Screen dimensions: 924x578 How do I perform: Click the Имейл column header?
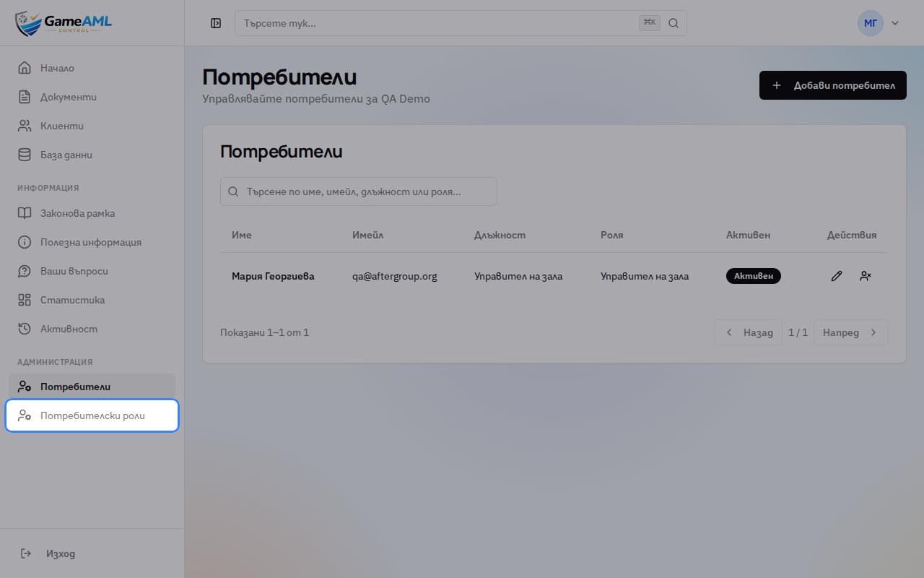click(368, 235)
